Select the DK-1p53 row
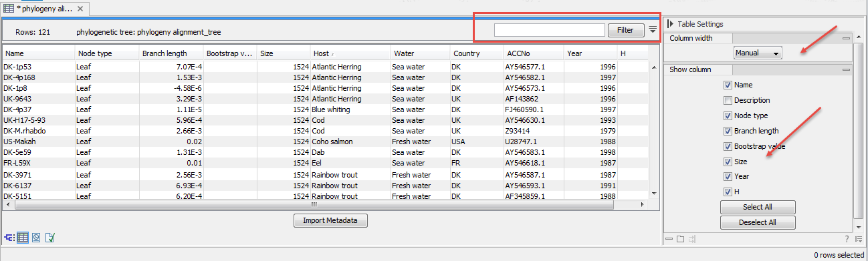Screen dimensions: 868x261 [x=325, y=67]
